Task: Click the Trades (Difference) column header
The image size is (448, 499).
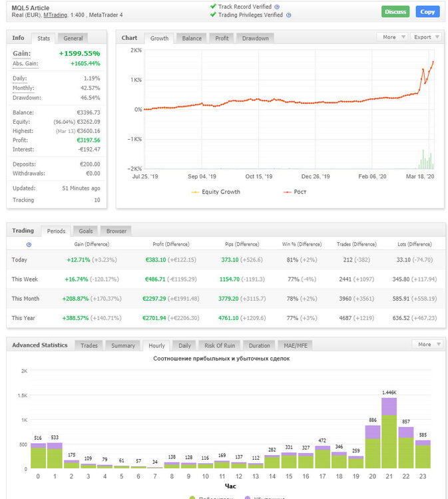Action: click(x=357, y=244)
